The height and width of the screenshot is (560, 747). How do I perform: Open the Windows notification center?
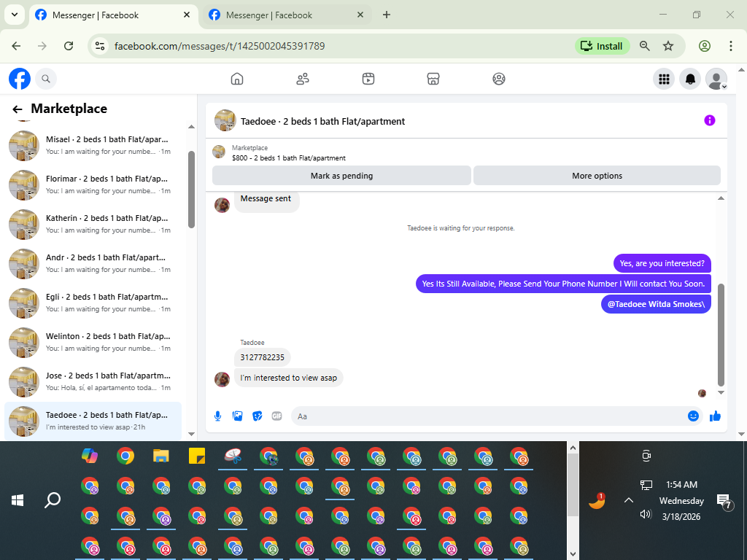[724, 502]
